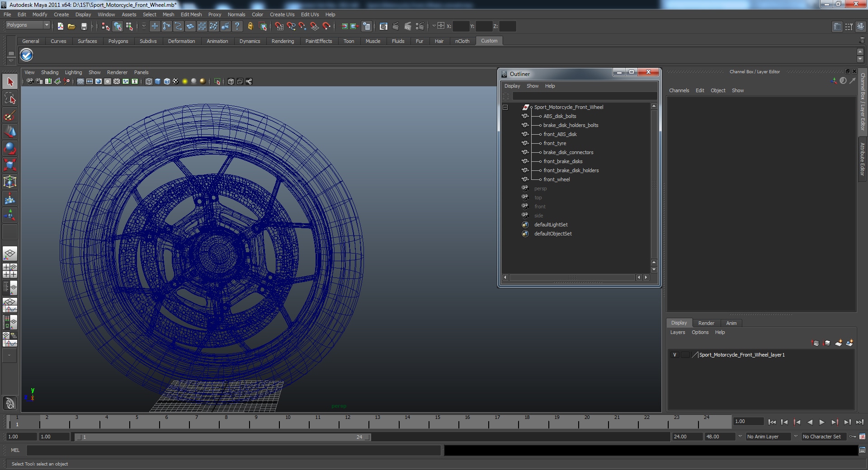
Task: Select the Soft Modification tool
Action: pyautogui.click(x=10, y=198)
